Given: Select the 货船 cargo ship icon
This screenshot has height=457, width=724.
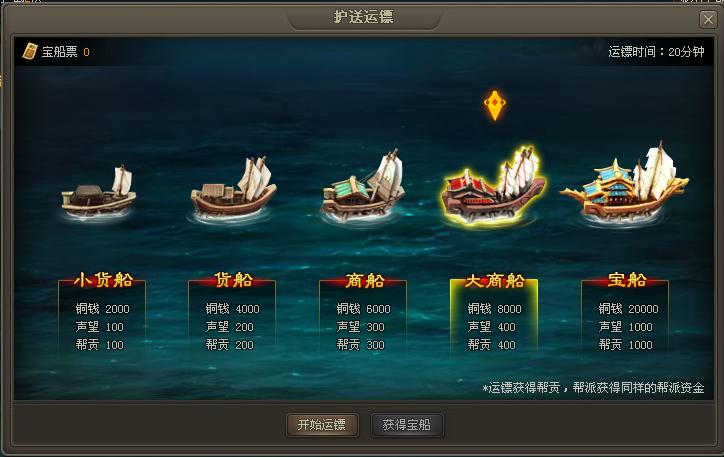Looking at the screenshot, I should [x=234, y=189].
